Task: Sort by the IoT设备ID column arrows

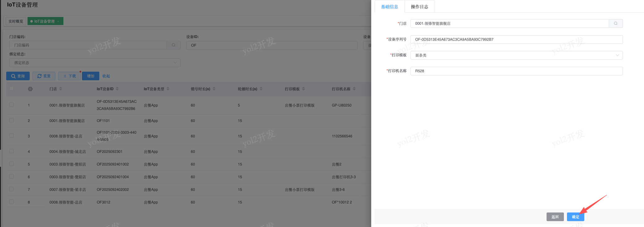Action: pos(117,89)
